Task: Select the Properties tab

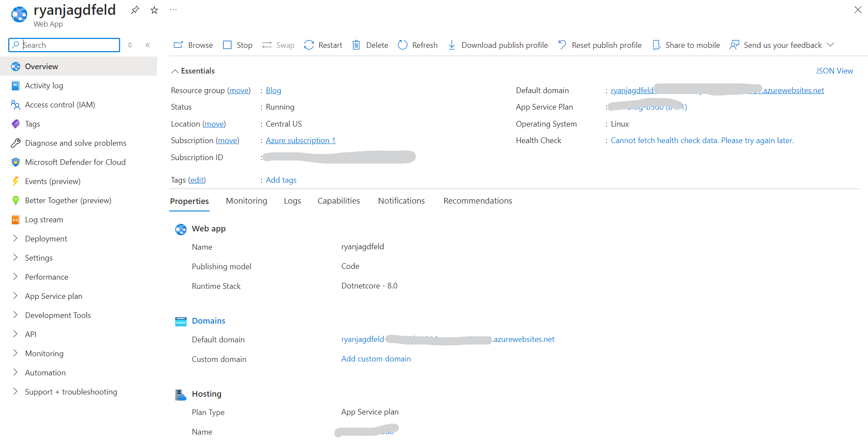Action: 189,201
